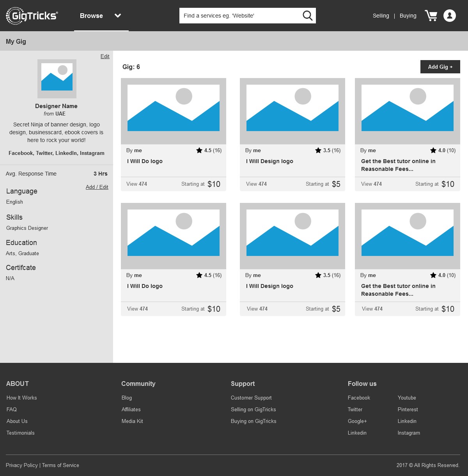Click star rating on first 'I Will Design logo' gig

[x=318, y=151]
